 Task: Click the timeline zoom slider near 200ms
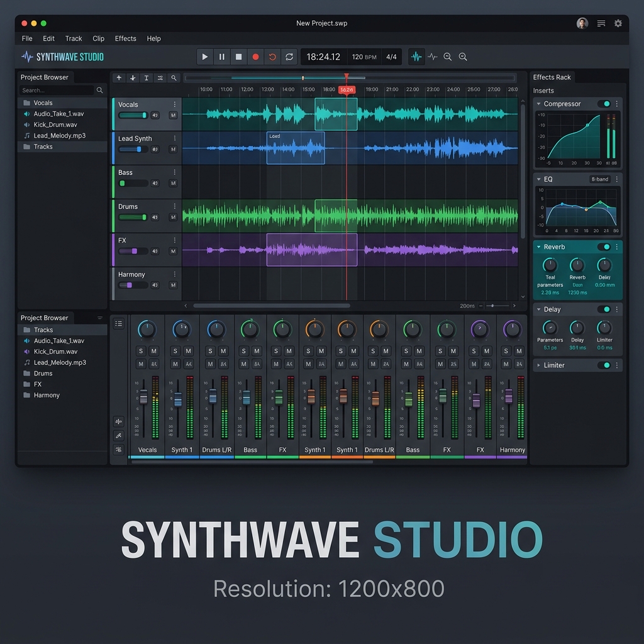pos(497,306)
